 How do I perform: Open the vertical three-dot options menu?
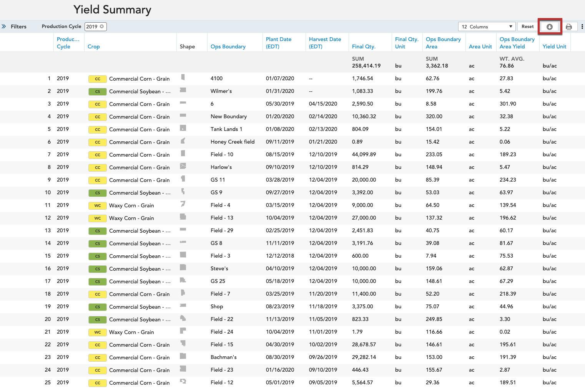point(582,26)
